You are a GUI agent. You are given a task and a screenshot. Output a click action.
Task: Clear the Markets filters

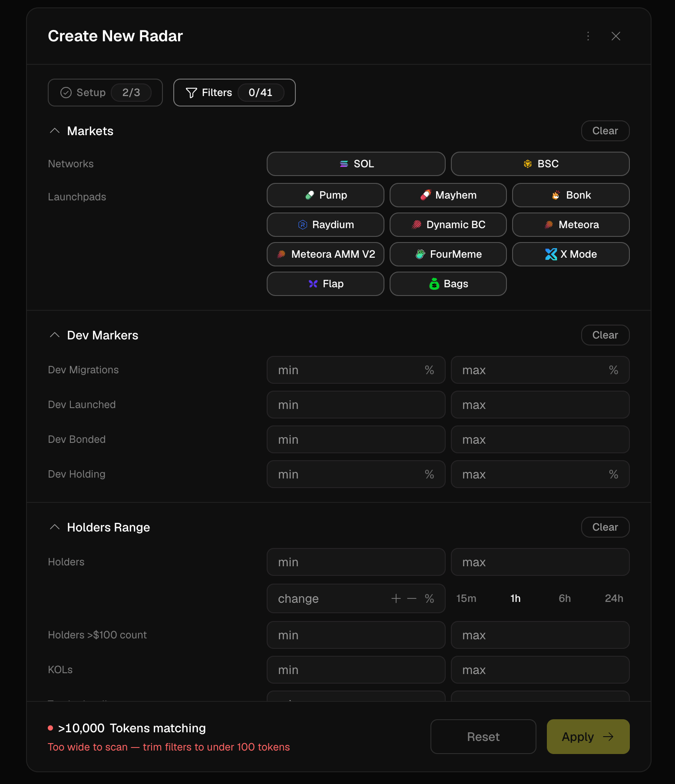tap(605, 131)
